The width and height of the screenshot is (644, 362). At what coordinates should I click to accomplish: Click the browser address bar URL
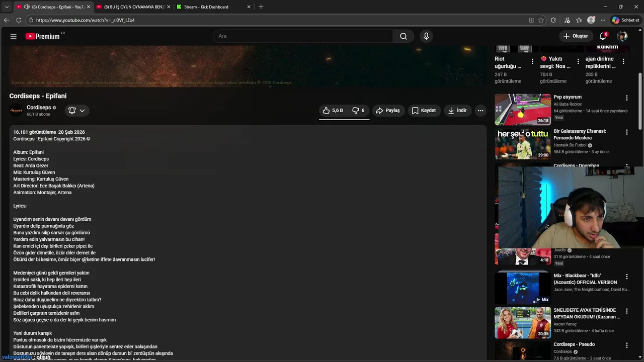click(x=86, y=20)
